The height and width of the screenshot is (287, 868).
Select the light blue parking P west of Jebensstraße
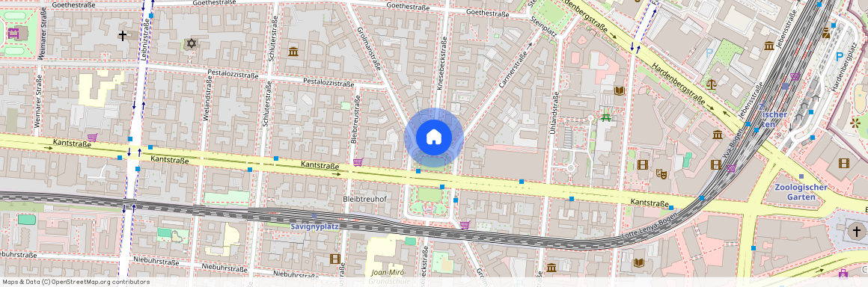click(x=709, y=53)
